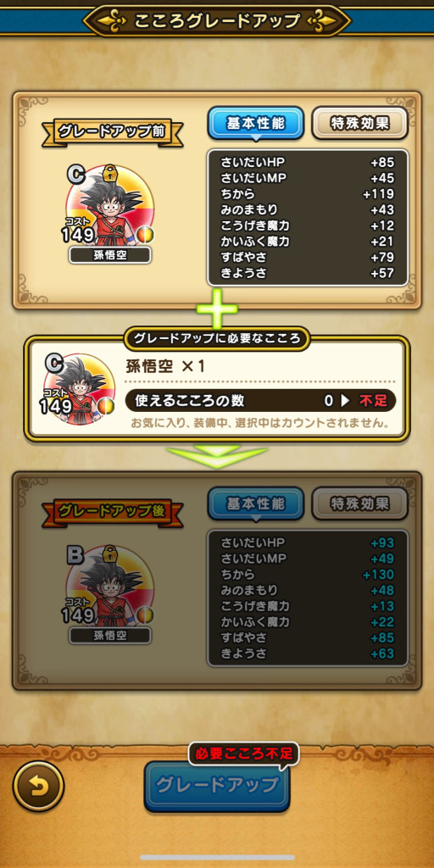The height and width of the screenshot is (868, 434).
Task: Tap the before-upgrade 孫悟空 heart portrait
Action: click(x=109, y=206)
